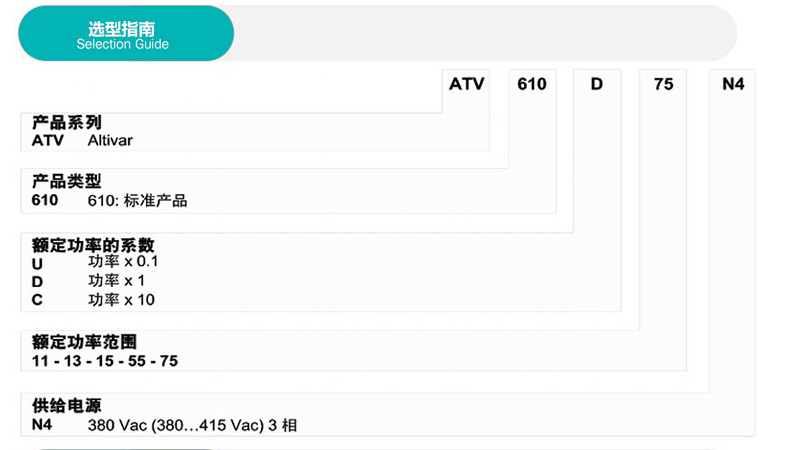Select the ATV code box
The image size is (804, 450).
point(466,84)
